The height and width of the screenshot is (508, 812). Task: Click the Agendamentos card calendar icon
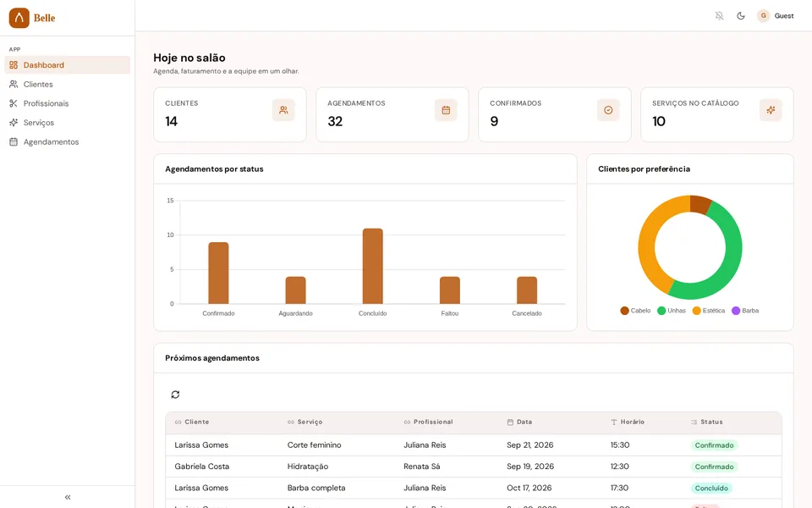coord(446,110)
